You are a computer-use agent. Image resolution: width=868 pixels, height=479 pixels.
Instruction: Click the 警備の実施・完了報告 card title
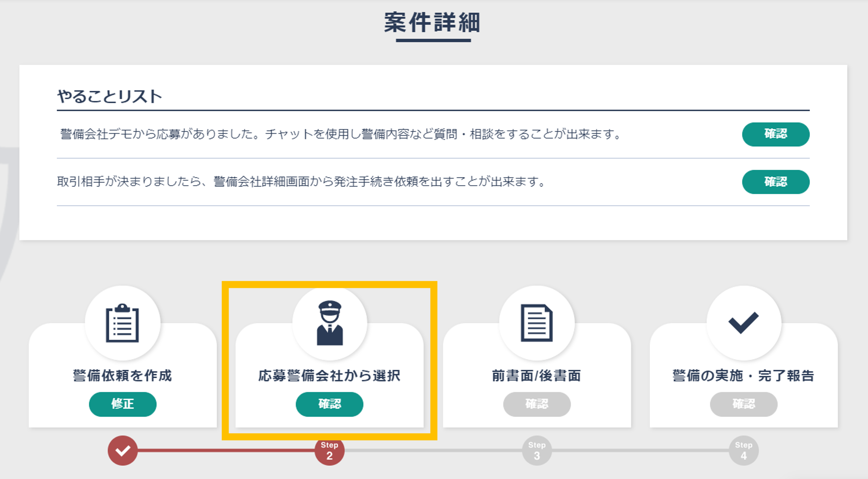tap(743, 375)
